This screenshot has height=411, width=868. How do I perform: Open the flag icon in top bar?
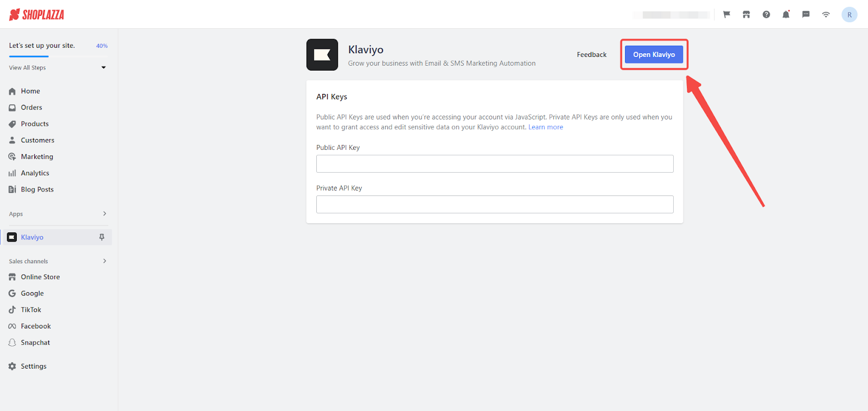[x=726, y=15]
